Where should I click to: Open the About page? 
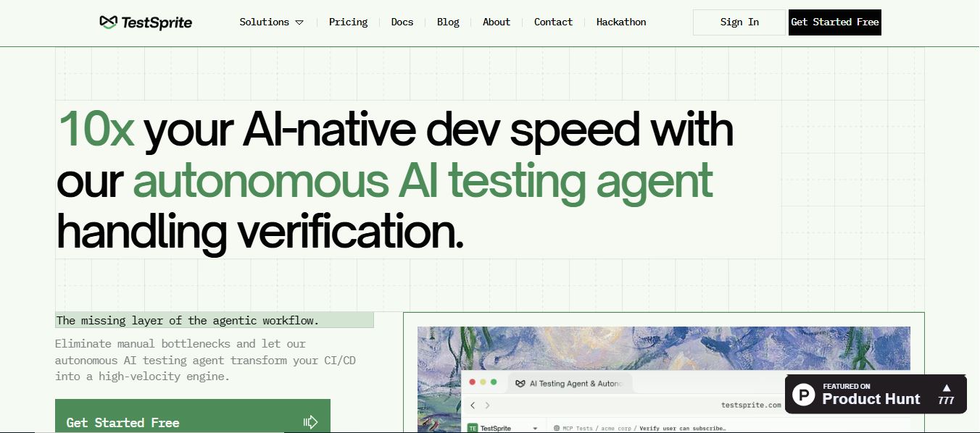coord(497,22)
